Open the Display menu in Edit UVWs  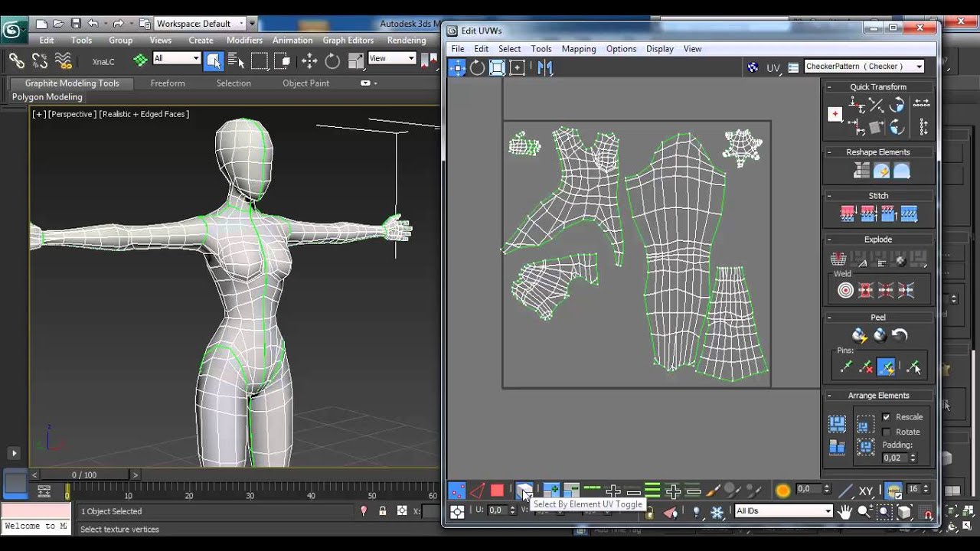(659, 48)
